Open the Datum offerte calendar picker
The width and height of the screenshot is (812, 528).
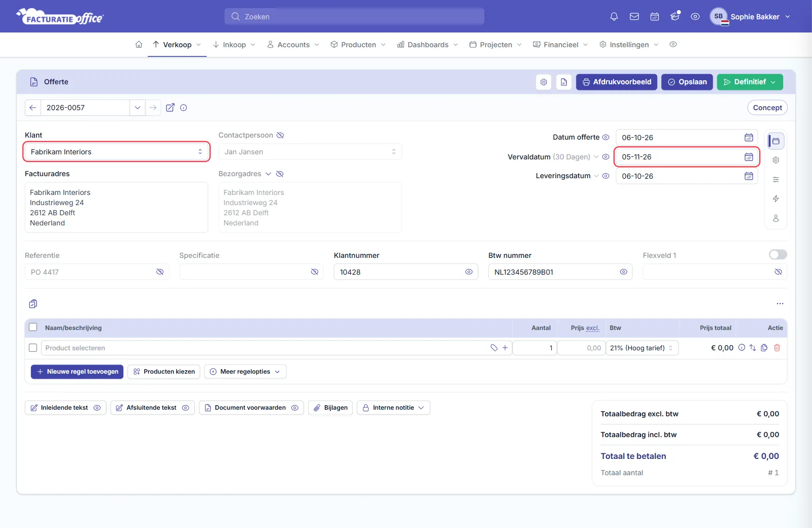[x=749, y=138]
